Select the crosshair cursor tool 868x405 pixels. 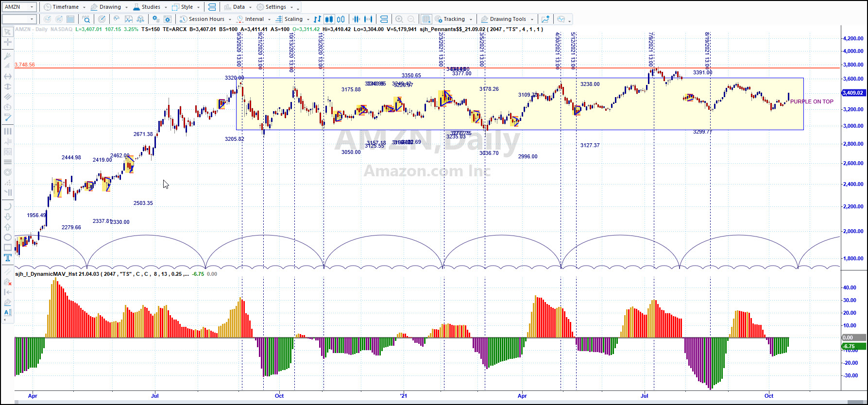coord(7,42)
